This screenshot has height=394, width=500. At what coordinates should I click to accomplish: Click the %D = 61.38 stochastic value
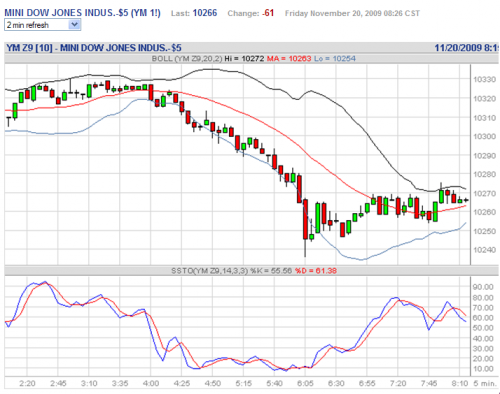(x=315, y=271)
